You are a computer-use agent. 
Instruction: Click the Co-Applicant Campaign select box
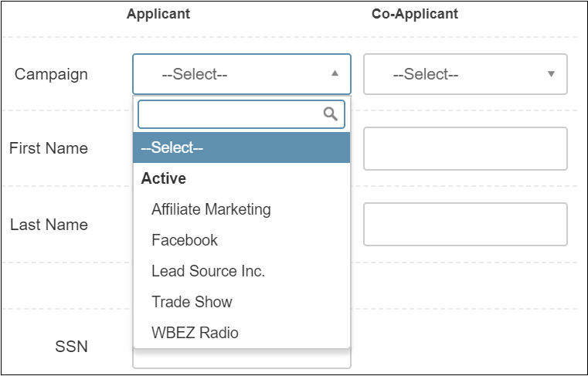465,74
